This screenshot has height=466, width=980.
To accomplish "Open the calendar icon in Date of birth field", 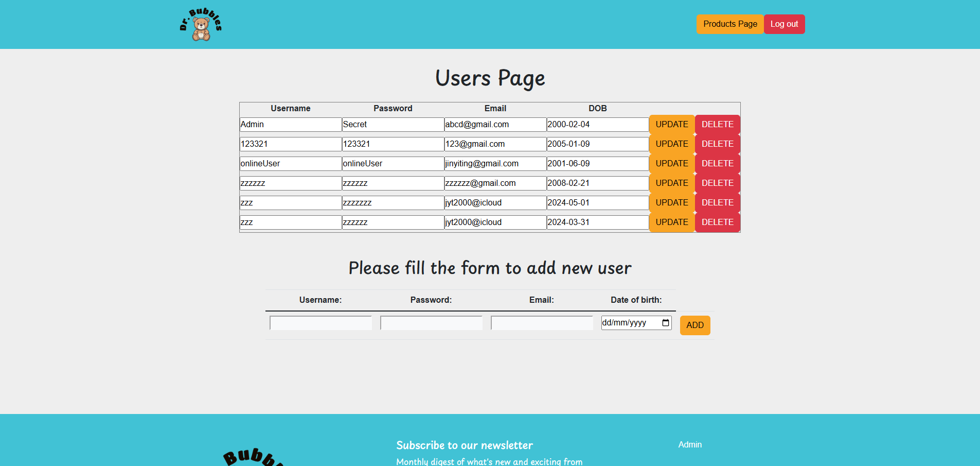I will click(665, 323).
